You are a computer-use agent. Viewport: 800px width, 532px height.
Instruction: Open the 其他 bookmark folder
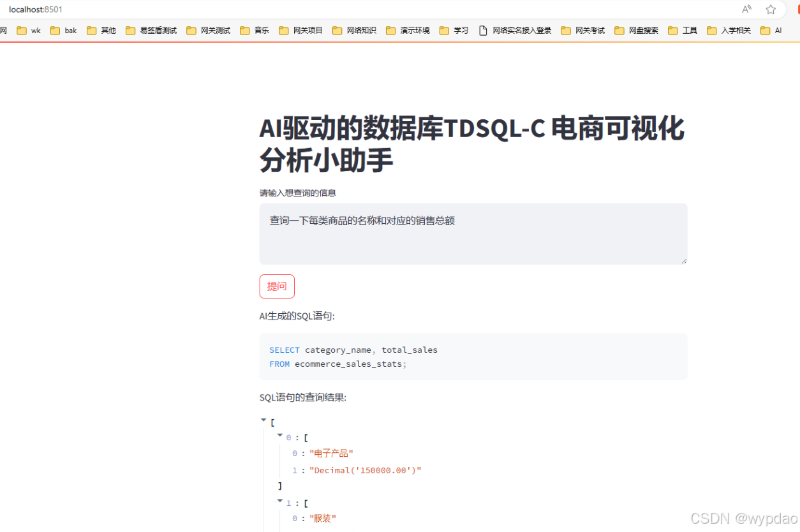(x=101, y=30)
